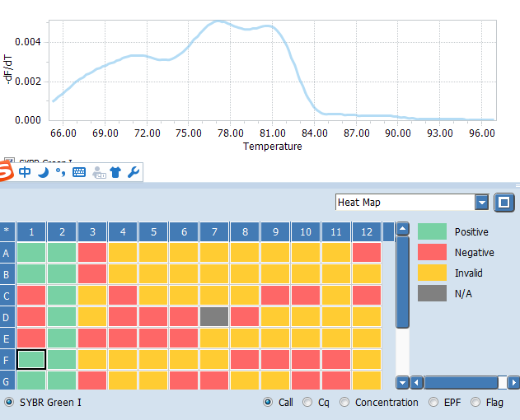The height and width of the screenshot is (420, 520).
Task: Open the Heat Map dropdown
Action: click(x=482, y=203)
